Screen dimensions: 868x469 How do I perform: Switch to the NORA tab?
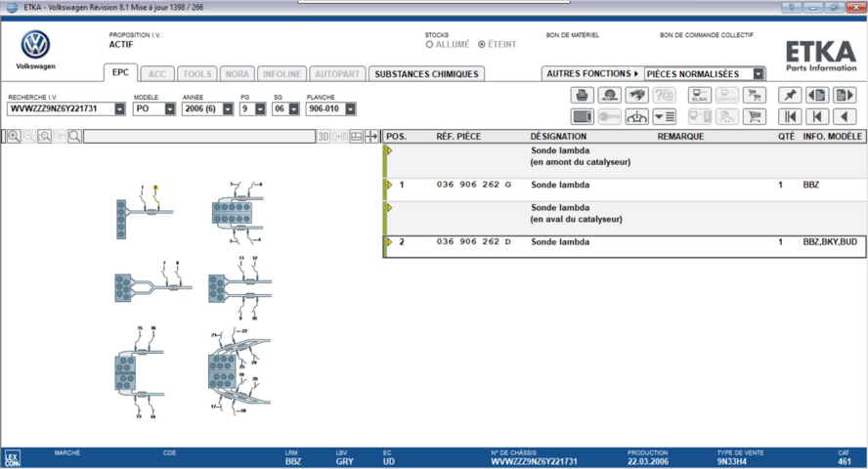[237, 74]
